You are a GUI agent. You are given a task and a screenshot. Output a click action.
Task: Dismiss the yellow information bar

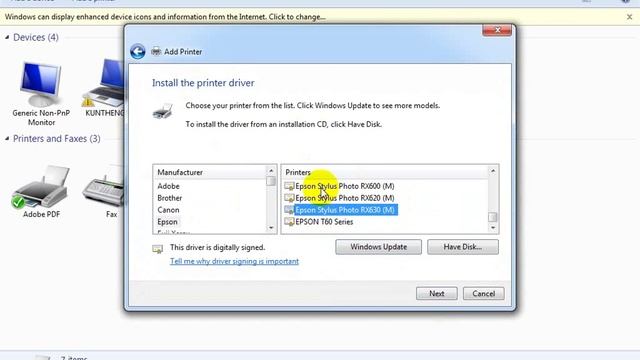point(629,17)
